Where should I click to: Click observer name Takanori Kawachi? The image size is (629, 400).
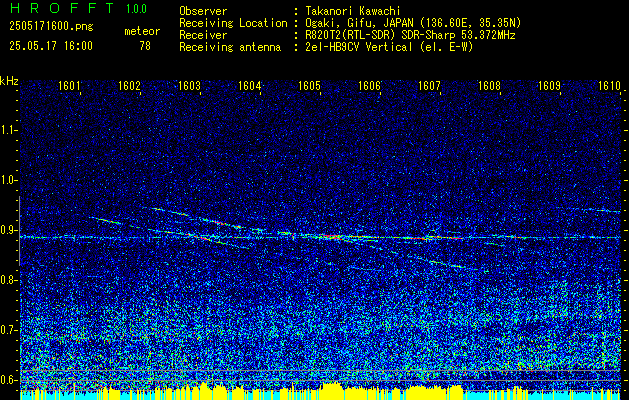coord(353,11)
